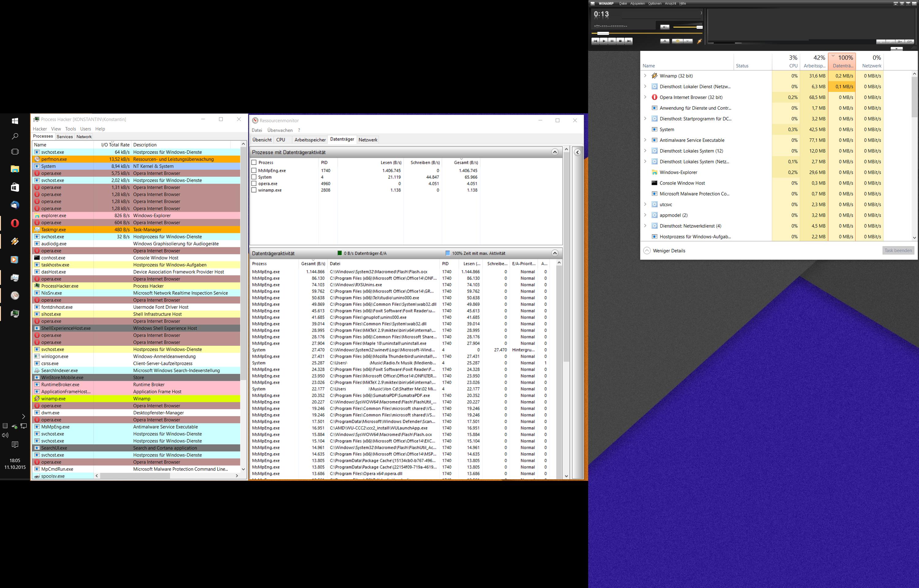This screenshot has height=588, width=919.
Task: Switch to the Arbeitsspeicher tab
Action: click(x=309, y=140)
